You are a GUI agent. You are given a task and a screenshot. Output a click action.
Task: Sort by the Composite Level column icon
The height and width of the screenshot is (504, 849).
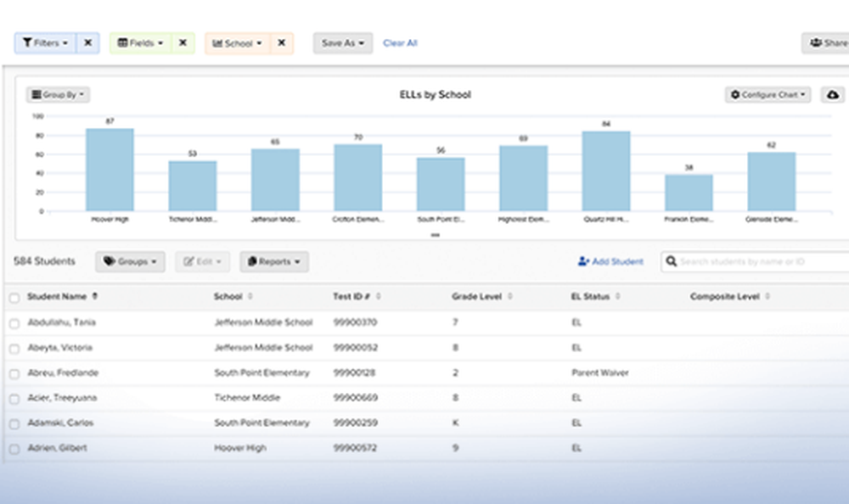(767, 296)
